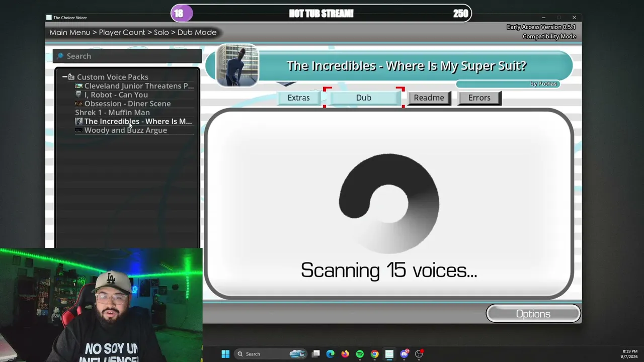Click The Choicer Voicer window title icon

(49, 18)
